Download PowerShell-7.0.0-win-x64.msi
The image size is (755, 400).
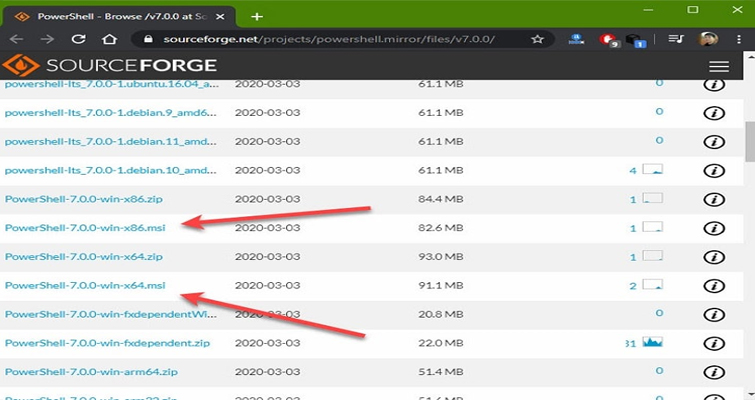point(85,285)
